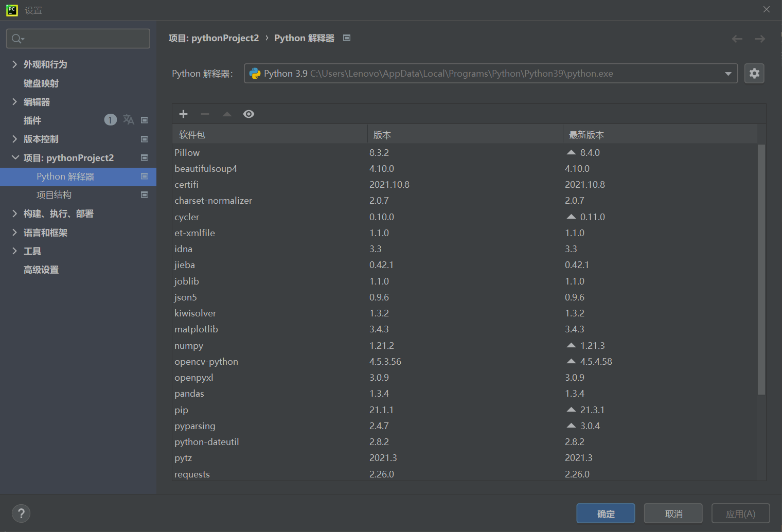This screenshot has width=782, height=532.
Task: Select the jieba package row
Action: click(x=465, y=264)
